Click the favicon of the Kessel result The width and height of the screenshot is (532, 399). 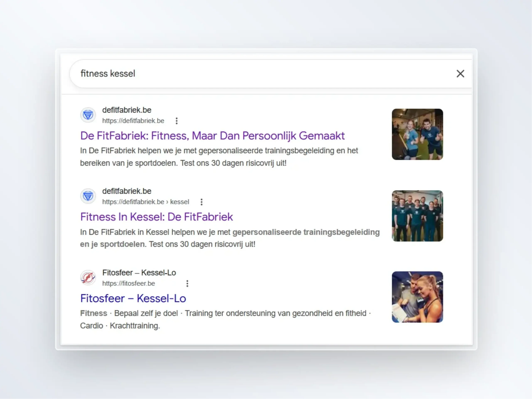(88, 196)
